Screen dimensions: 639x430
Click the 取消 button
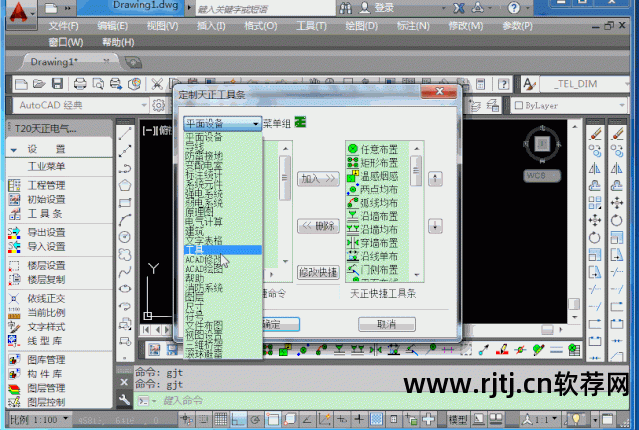click(x=387, y=324)
